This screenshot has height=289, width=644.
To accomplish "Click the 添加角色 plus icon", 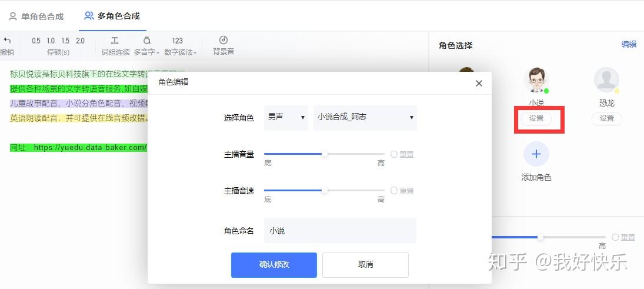I will [x=536, y=154].
